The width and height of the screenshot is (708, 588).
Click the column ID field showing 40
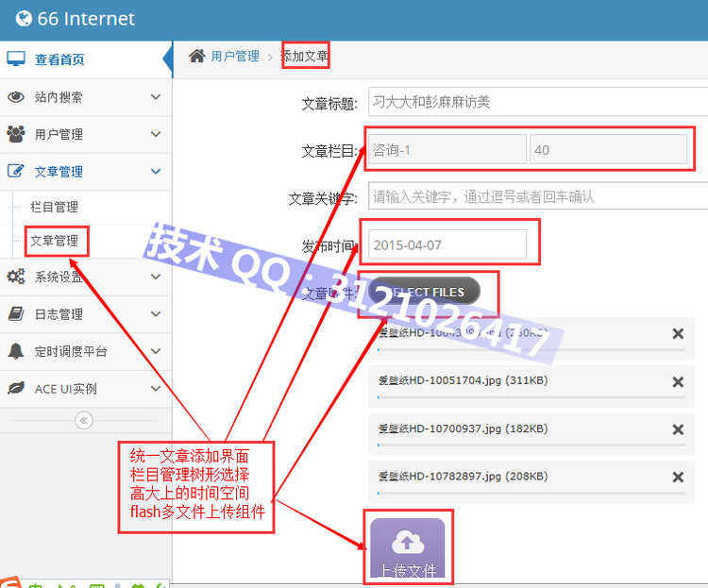(608, 149)
